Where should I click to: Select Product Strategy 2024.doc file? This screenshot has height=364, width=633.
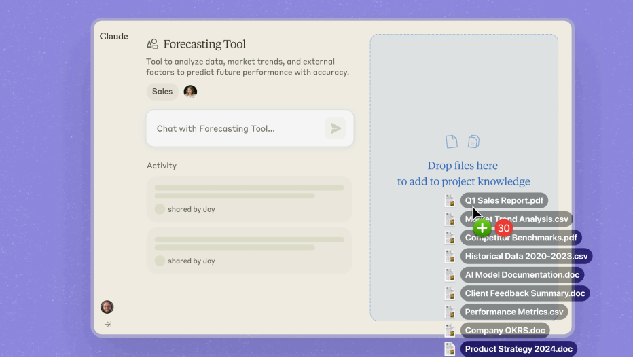pyautogui.click(x=519, y=349)
